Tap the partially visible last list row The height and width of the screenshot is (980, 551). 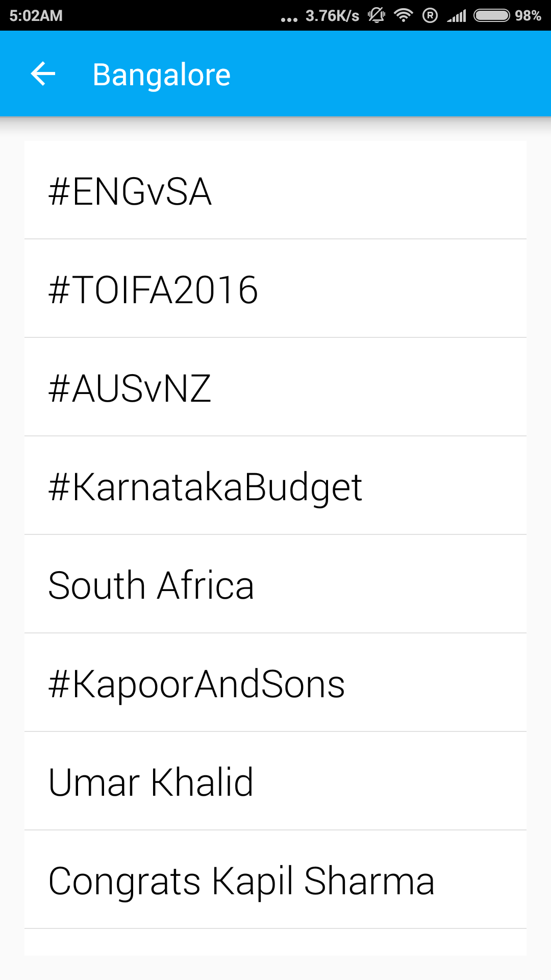pos(275,942)
